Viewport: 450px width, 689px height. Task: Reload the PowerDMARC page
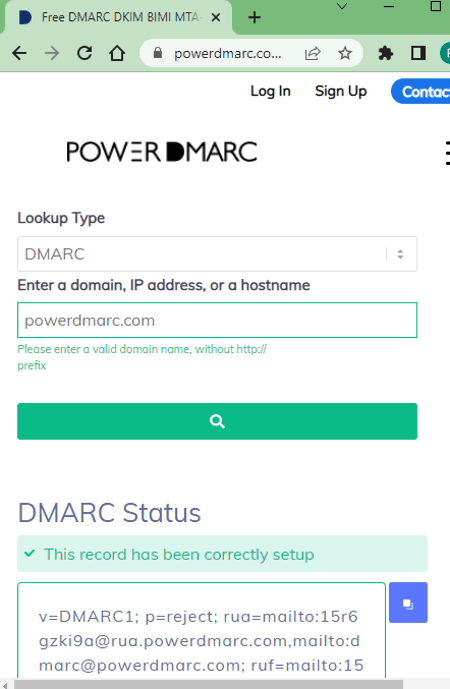click(84, 54)
